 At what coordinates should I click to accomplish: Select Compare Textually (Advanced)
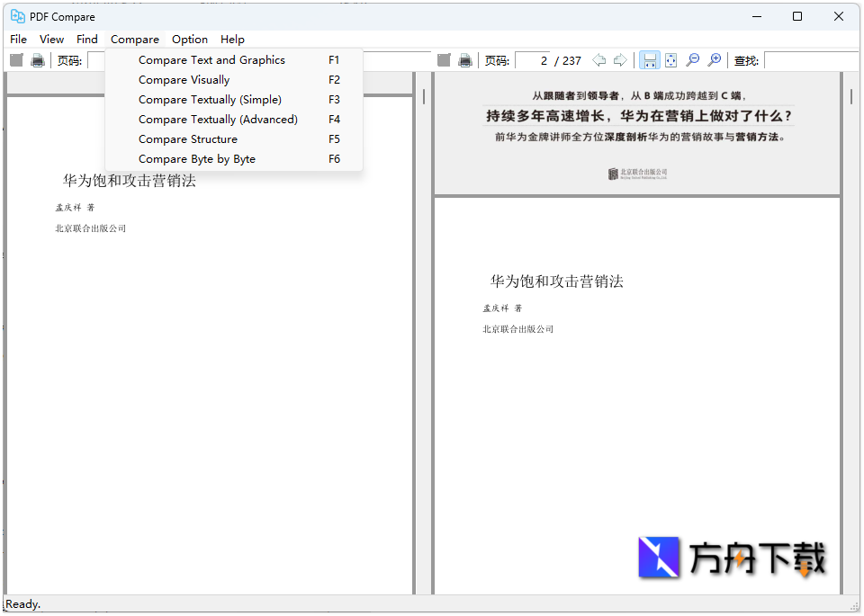(x=234, y=120)
